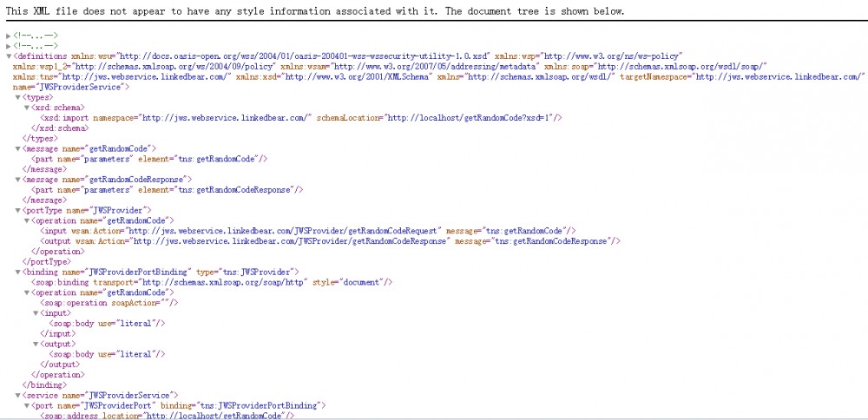868x420 pixels.
Task: Collapse the getRandomCode operation inside binding
Action: coord(27,292)
